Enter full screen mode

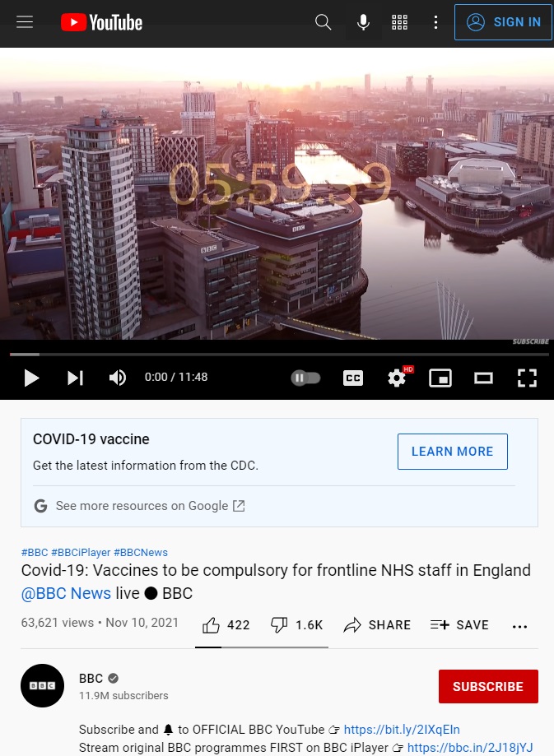click(x=527, y=378)
